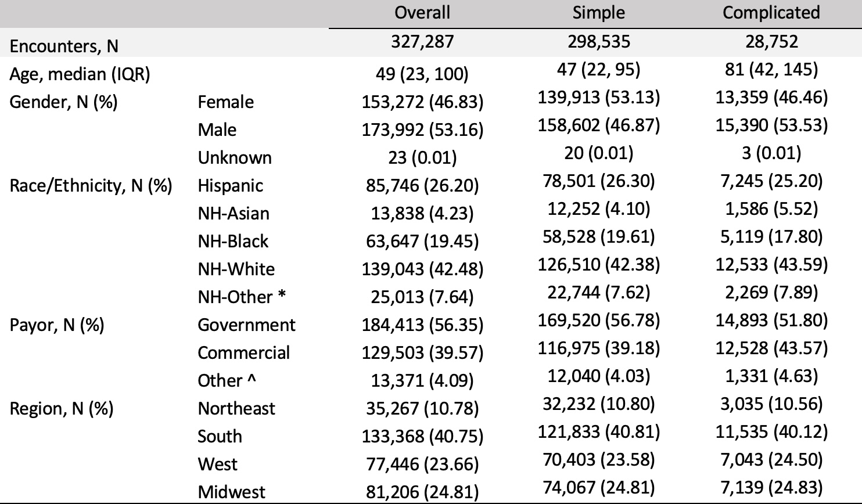Select complicated Government value 14,893 (51.80)
The image size is (862, 504).
(771, 320)
